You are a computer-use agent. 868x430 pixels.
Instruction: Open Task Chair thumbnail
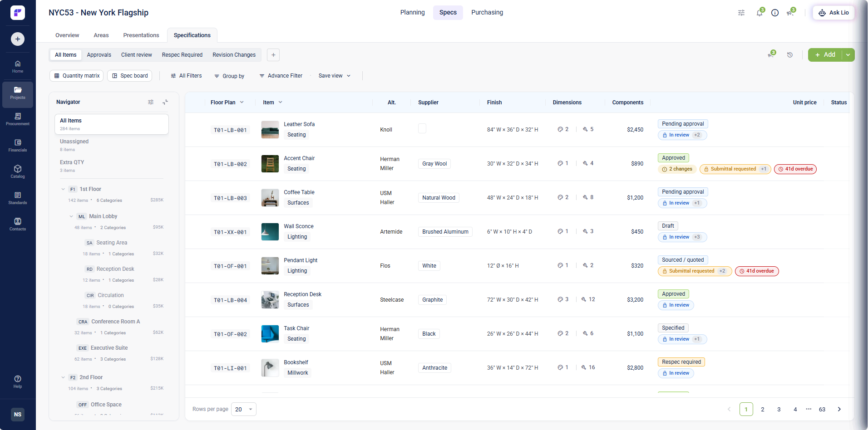(270, 334)
